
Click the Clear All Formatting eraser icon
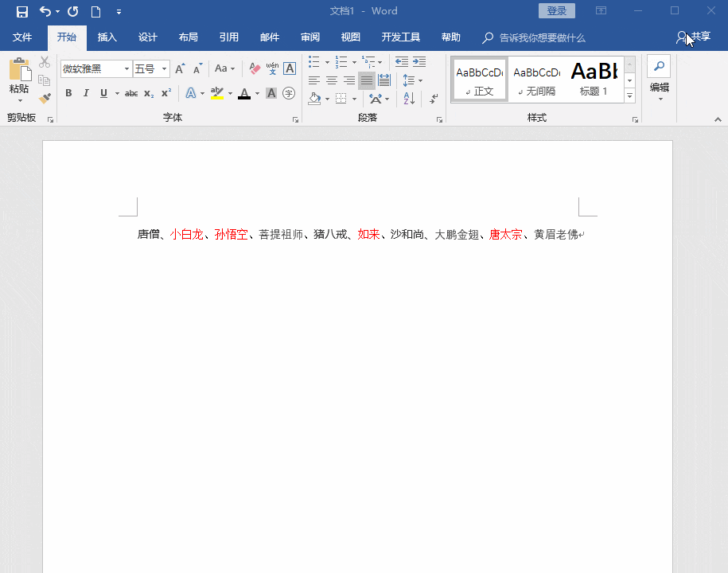point(255,68)
